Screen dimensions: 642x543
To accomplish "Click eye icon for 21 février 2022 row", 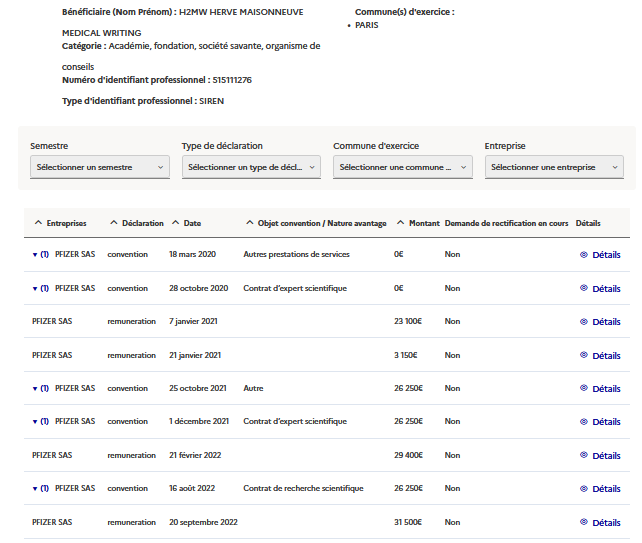I will (584, 455).
